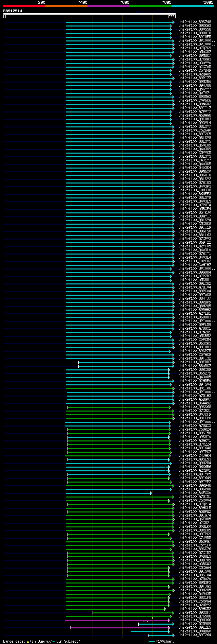
Task: Select the UniRef100_C4JAK4 label
Action: 195,456
